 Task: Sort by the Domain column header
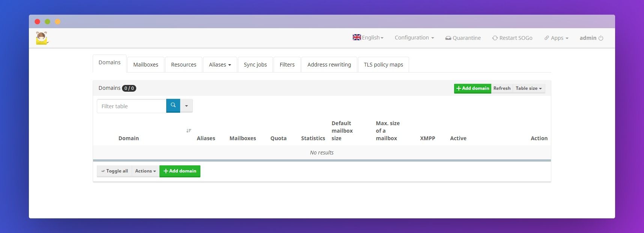[129, 138]
